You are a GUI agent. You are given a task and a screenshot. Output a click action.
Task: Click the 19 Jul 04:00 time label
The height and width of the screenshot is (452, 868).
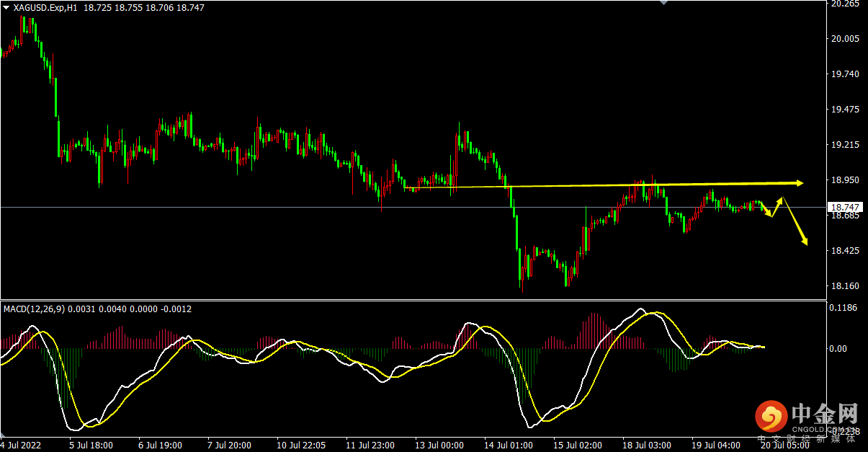coord(717,446)
